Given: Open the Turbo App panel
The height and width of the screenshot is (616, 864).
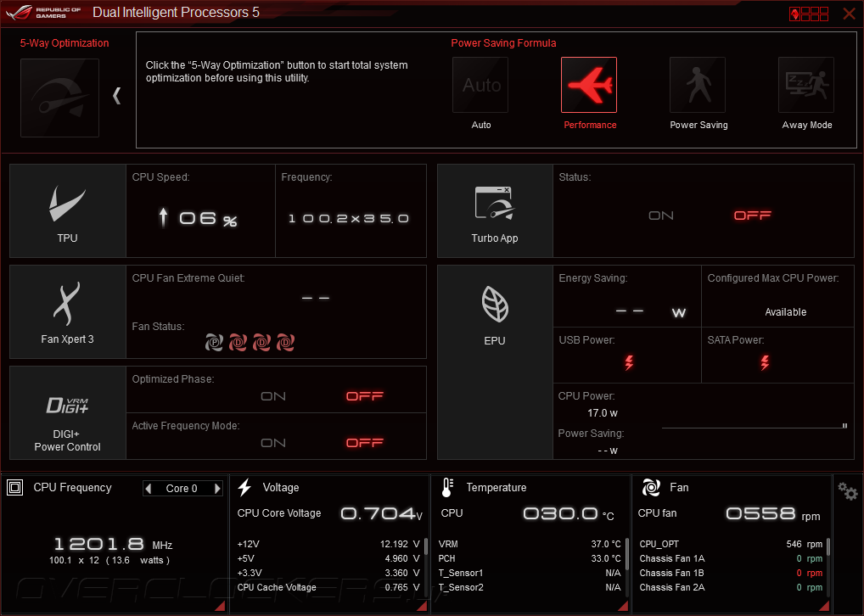Looking at the screenshot, I should (x=495, y=210).
